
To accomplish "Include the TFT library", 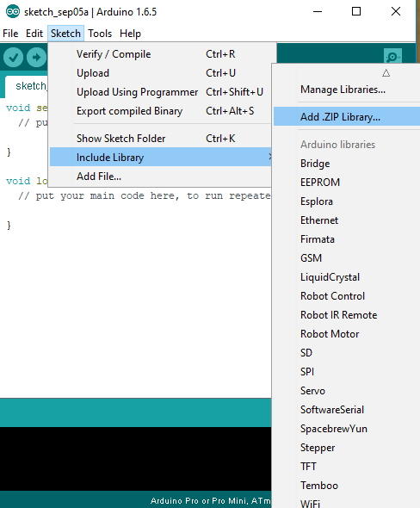I will click(x=347, y=467).
